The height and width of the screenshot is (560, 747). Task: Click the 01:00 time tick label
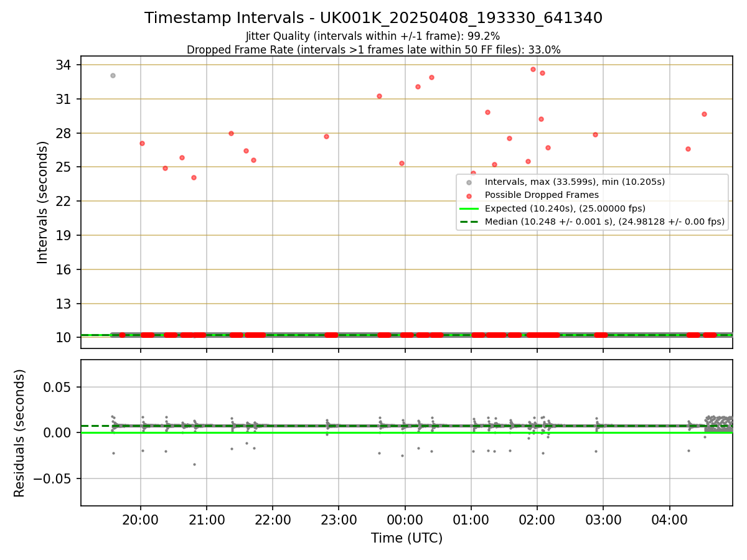[x=471, y=520]
